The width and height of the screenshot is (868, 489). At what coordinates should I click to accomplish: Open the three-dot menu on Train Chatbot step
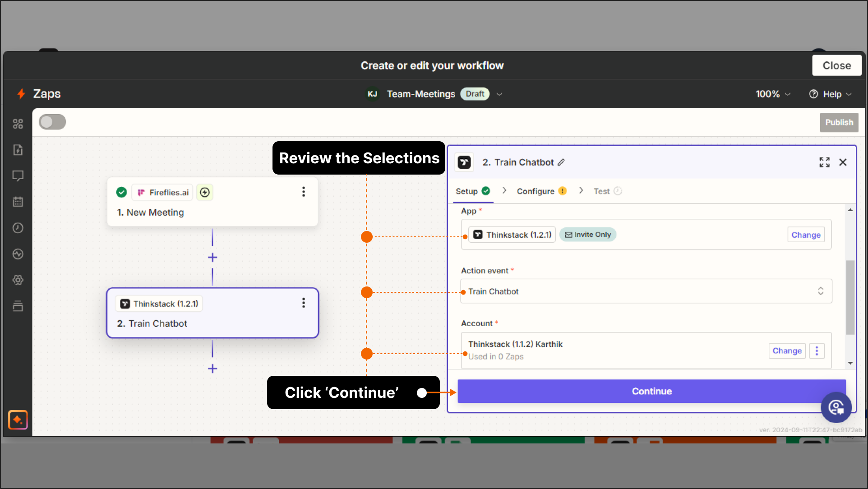coord(304,303)
